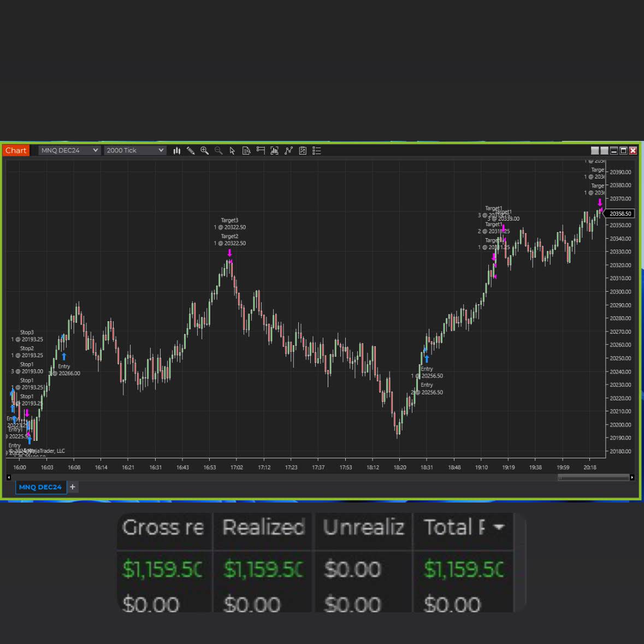Click the Gross re column header

164,527
